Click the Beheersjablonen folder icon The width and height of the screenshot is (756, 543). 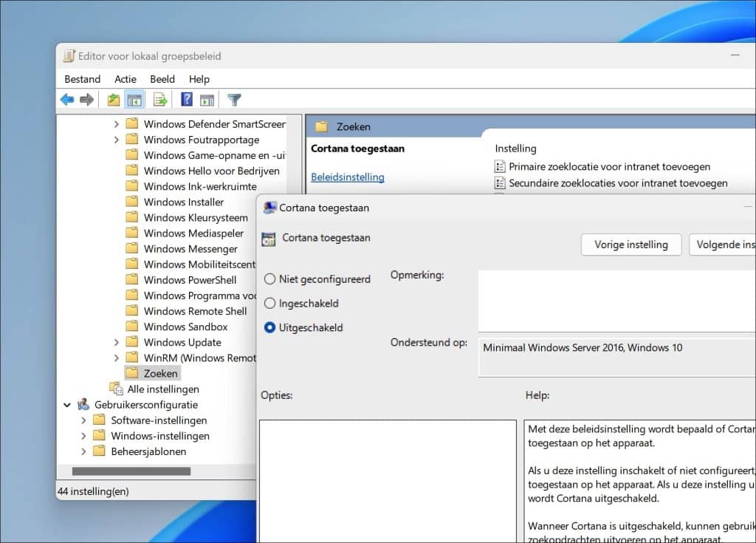pos(99,451)
